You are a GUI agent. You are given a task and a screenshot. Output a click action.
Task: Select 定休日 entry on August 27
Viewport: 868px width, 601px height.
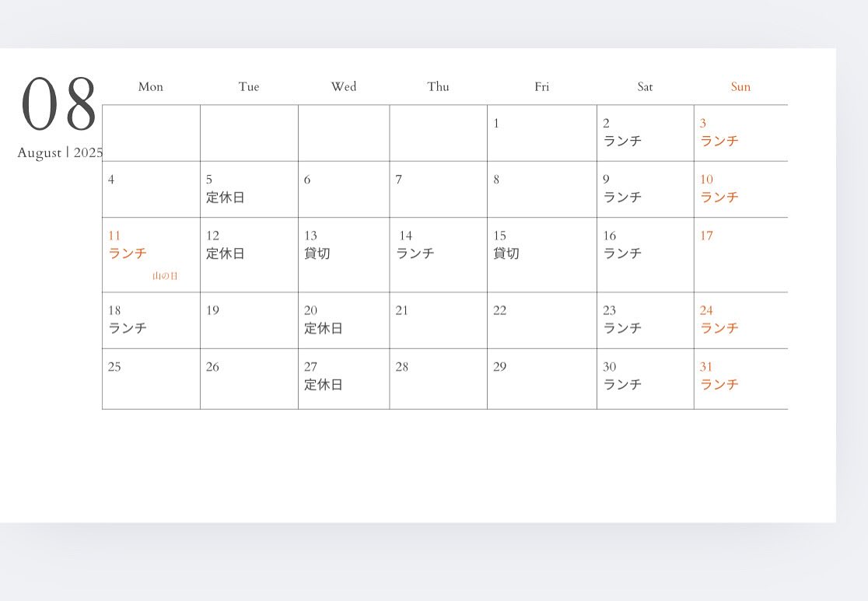324,384
